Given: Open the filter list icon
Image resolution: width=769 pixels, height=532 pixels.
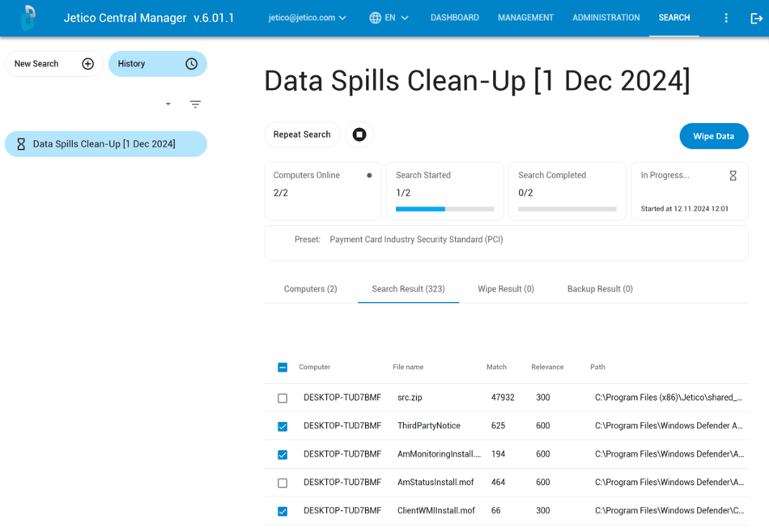Looking at the screenshot, I should pos(195,104).
